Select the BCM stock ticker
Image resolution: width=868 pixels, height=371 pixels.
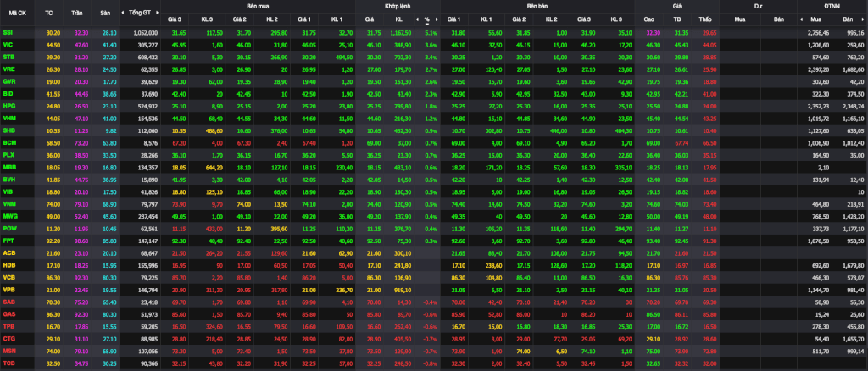coord(8,142)
